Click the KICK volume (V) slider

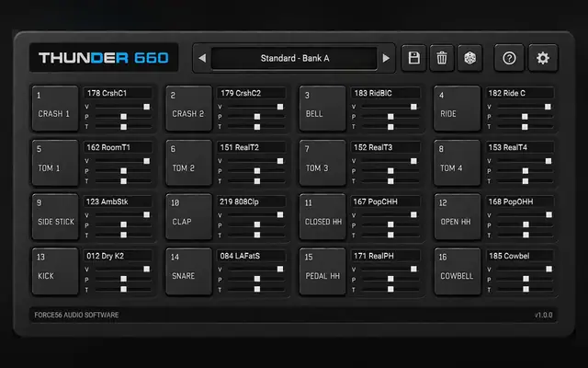click(x=123, y=270)
